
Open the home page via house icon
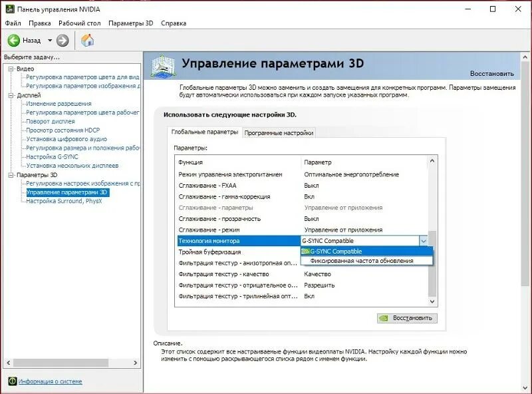88,40
